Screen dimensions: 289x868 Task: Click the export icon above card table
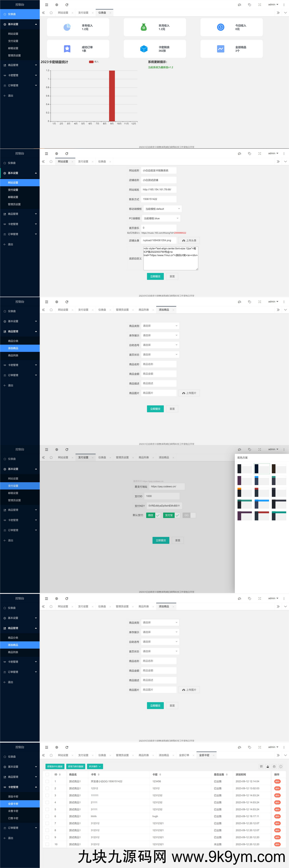click(x=268, y=766)
